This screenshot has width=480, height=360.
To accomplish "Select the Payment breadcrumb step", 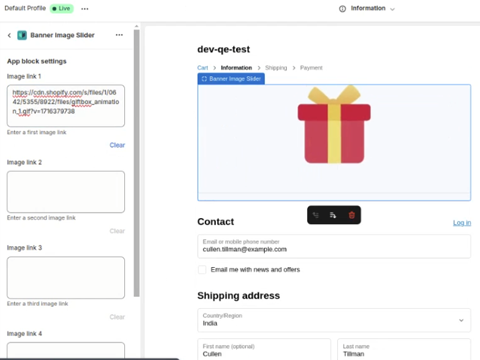I will coord(311,68).
